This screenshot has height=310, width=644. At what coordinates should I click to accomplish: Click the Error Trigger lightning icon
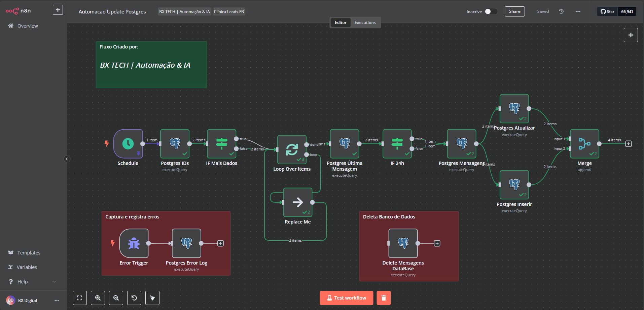112,243
